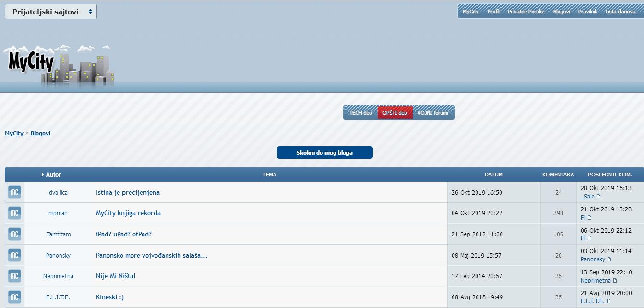Open author E.L.I.T.E. in Autor column
The image size is (644, 308).
click(x=58, y=297)
